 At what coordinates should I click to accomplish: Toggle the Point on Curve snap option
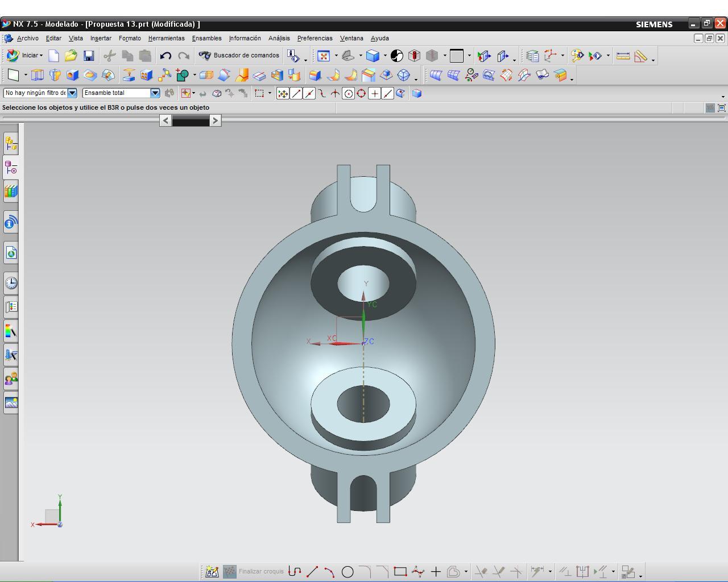pos(387,94)
